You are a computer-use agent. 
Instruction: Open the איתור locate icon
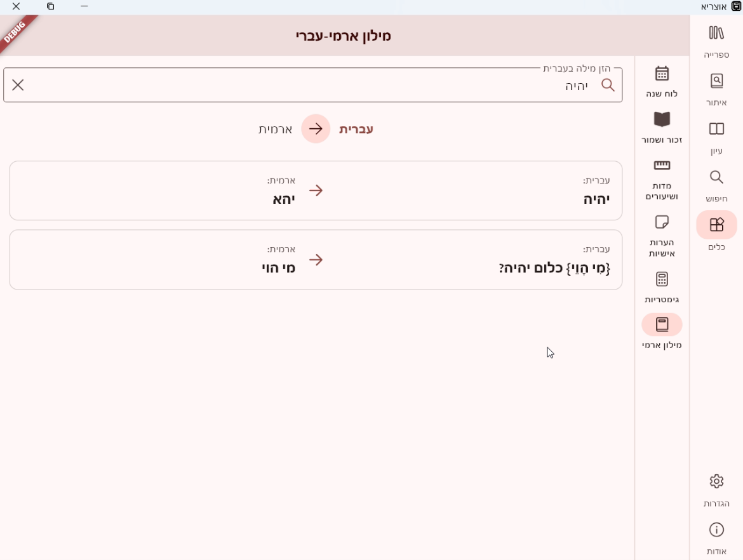point(716,82)
